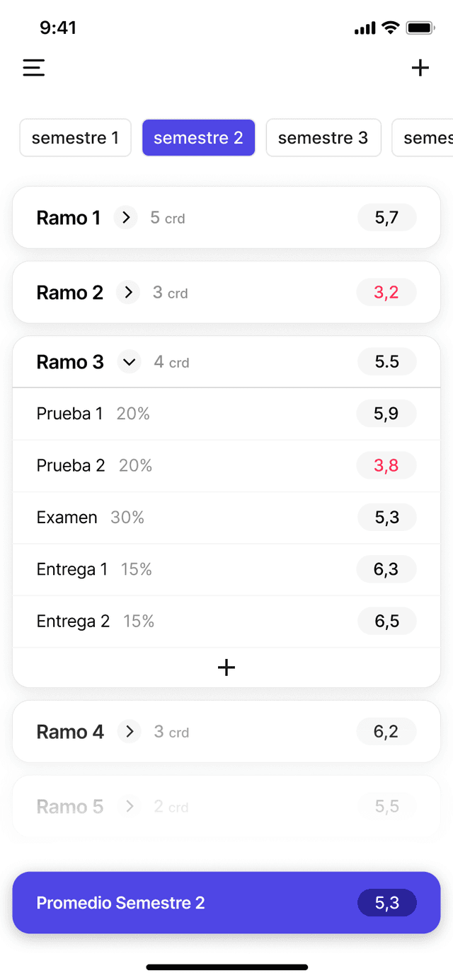Click the plus icon to add a semester
Image resolution: width=453 pixels, height=980 pixels.
click(420, 67)
